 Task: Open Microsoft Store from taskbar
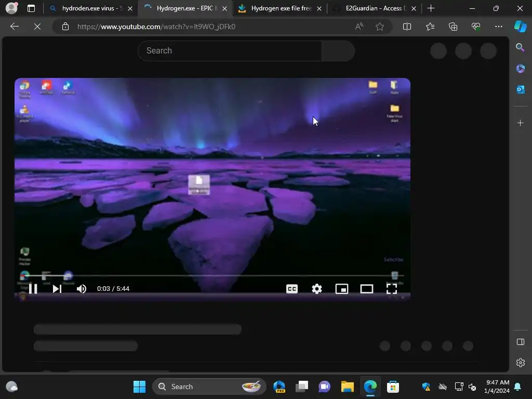point(393,387)
